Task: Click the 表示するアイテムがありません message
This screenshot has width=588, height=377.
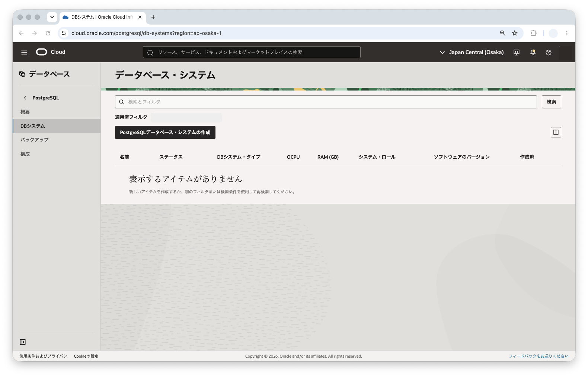Action: point(186,179)
